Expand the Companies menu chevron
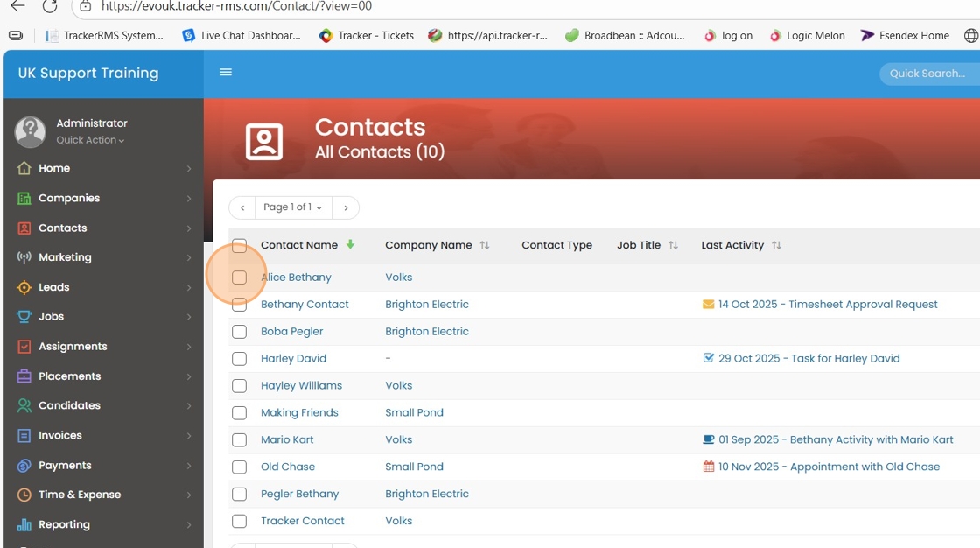This screenshot has width=980, height=548. (x=189, y=199)
